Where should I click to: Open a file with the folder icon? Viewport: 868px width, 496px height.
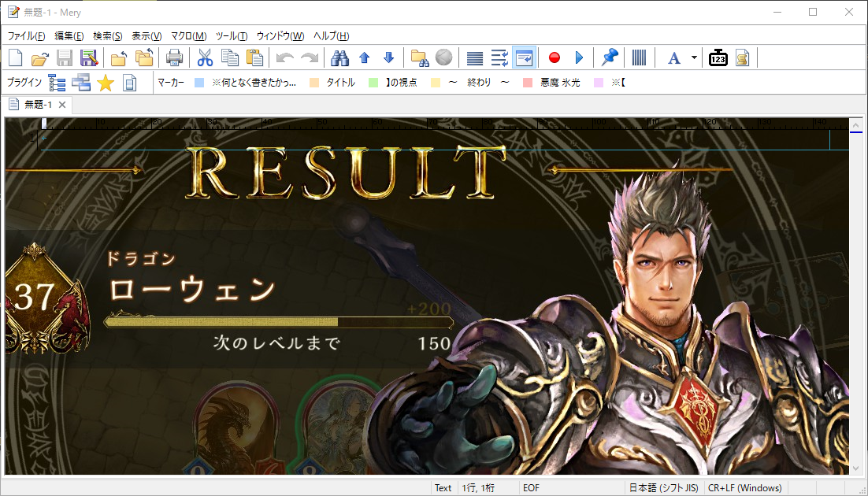point(40,57)
